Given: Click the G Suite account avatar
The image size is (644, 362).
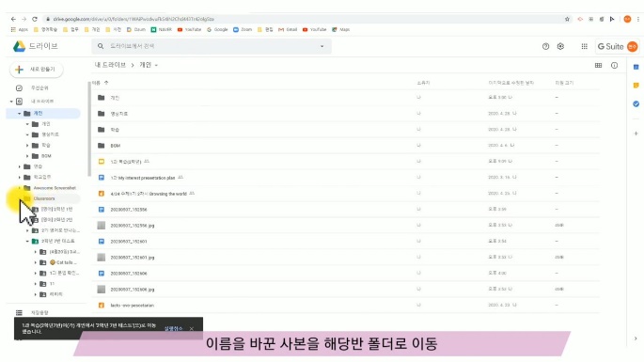Looking at the screenshot, I should [x=632, y=46].
